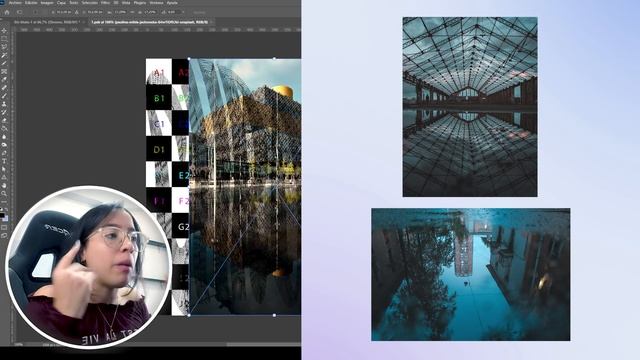This screenshot has width=640, height=360.
Task: Select the History Brush tool
Action: click(4, 112)
